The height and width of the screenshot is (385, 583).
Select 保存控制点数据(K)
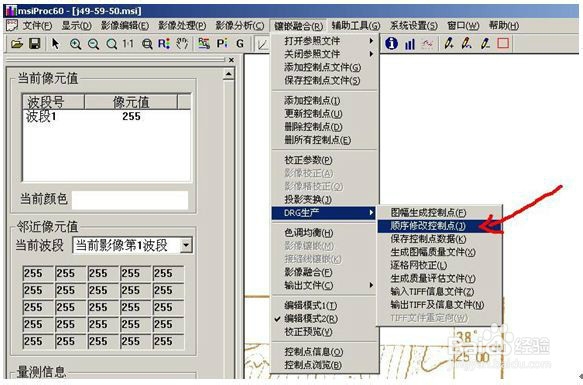[439, 239]
